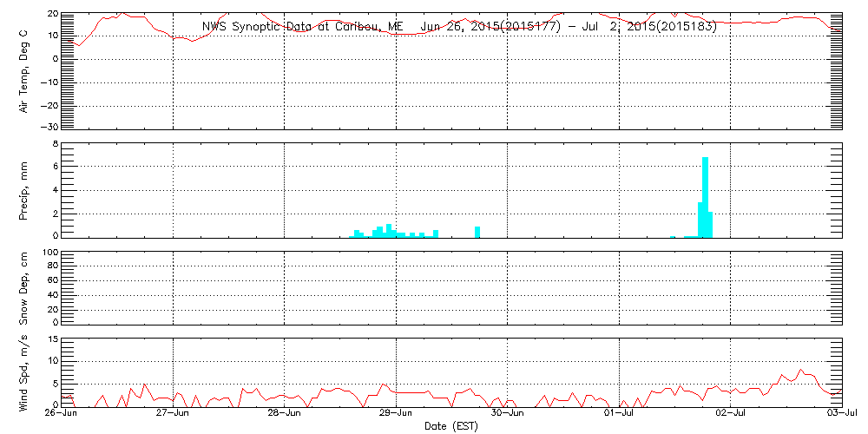Click the isolated precipitation bar before 30-Jun
868x434 pixels.
[x=477, y=232]
